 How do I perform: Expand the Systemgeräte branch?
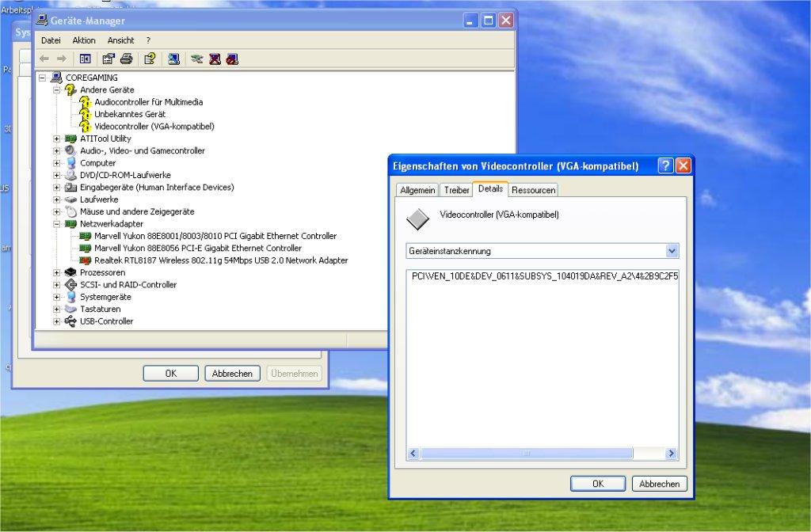(x=56, y=298)
